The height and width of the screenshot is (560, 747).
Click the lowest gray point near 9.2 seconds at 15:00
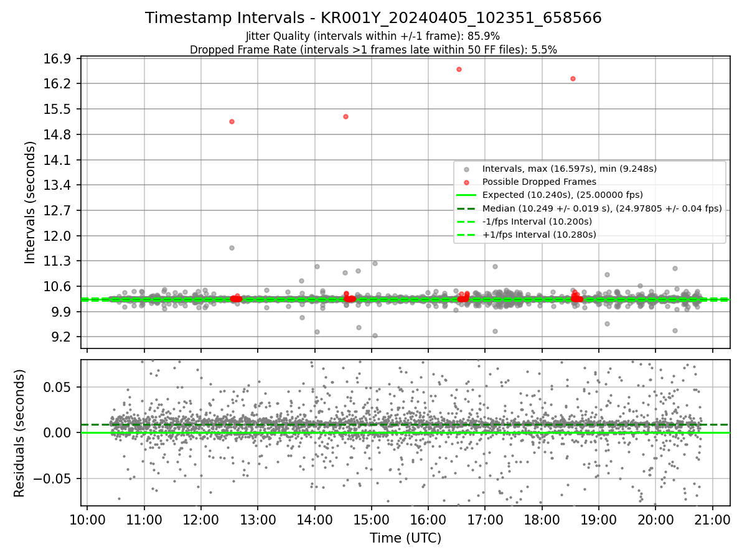tap(375, 335)
